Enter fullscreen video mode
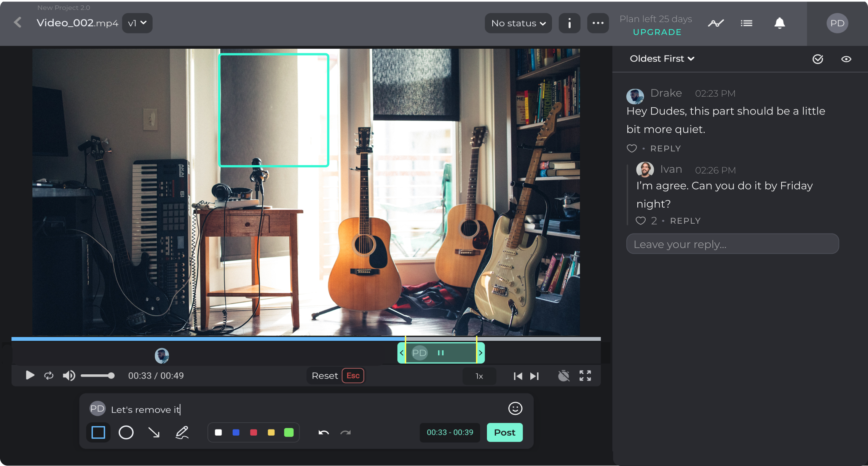The image size is (868, 466). (x=585, y=376)
